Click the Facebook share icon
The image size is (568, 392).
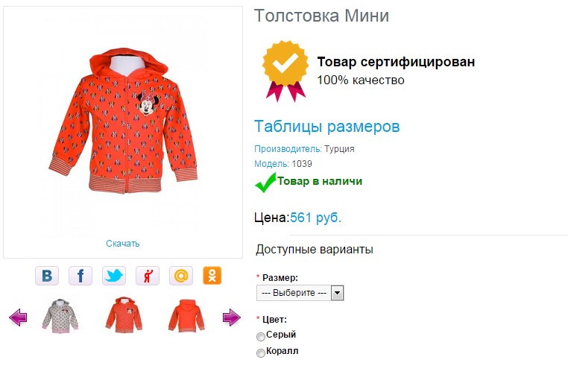coord(80,276)
